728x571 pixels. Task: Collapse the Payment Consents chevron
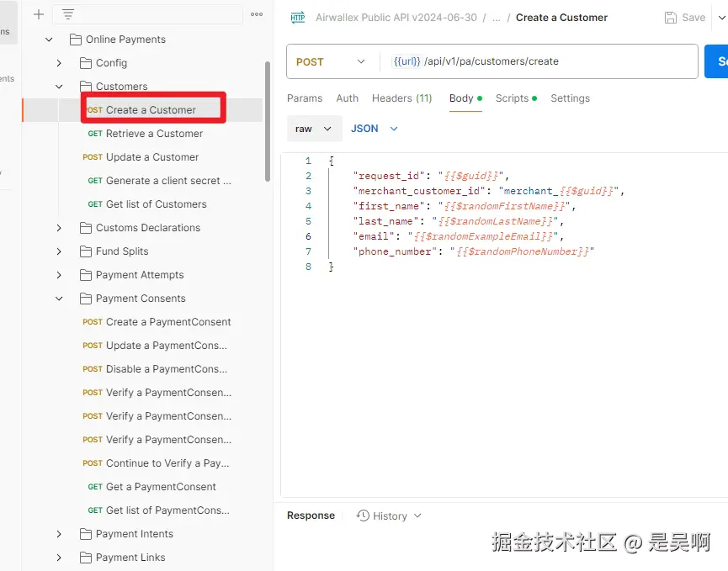coord(59,299)
